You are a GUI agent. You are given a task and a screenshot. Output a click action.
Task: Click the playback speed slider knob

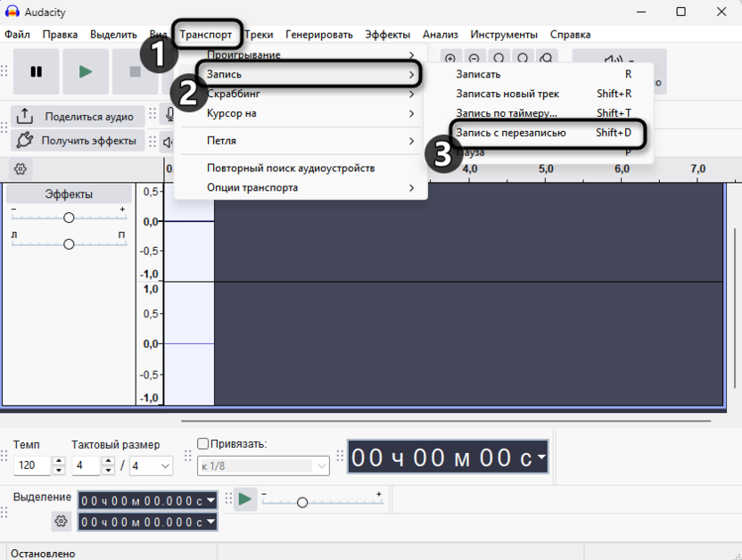coord(302,502)
